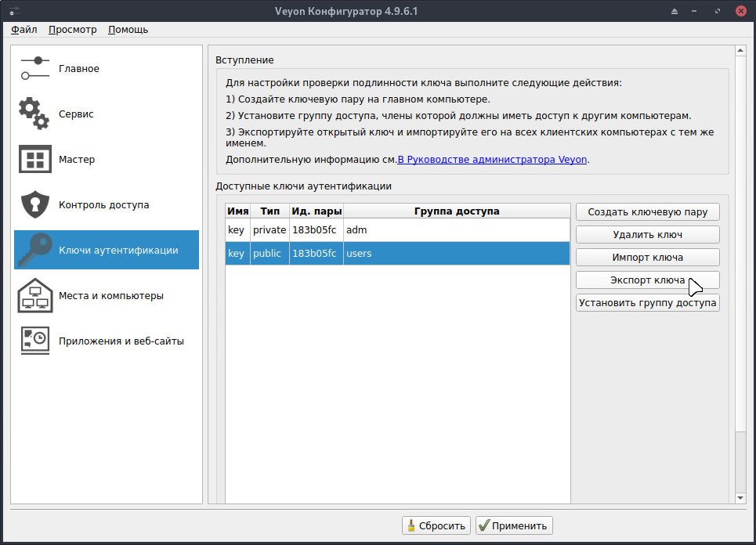756x545 pixels.
Task: Click the Ключи аутентификации key icon
Action: coord(35,250)
